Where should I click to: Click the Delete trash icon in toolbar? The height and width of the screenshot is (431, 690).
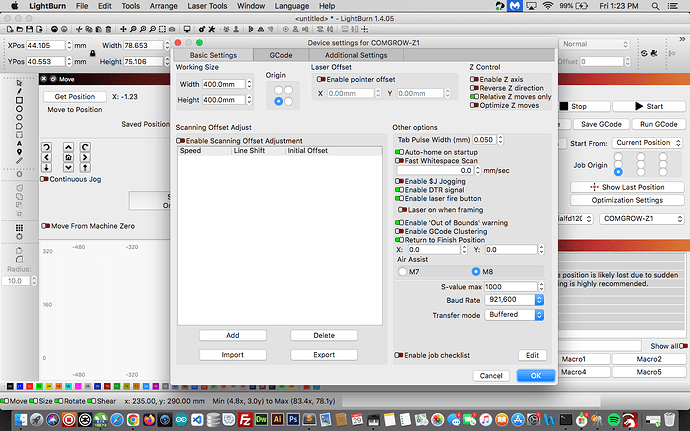(108, 29)
